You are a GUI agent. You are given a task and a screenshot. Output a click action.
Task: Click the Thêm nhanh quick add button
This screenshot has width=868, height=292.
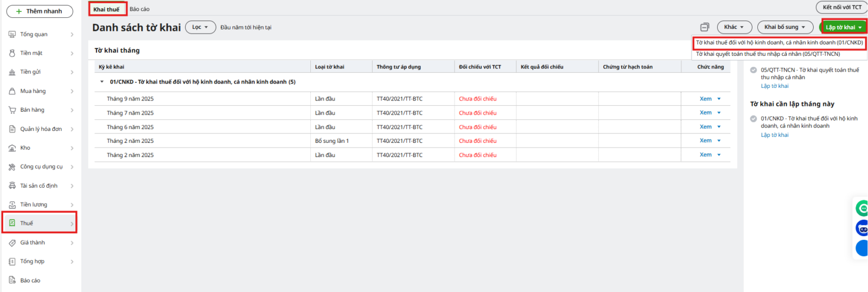[x=40, y=11]
